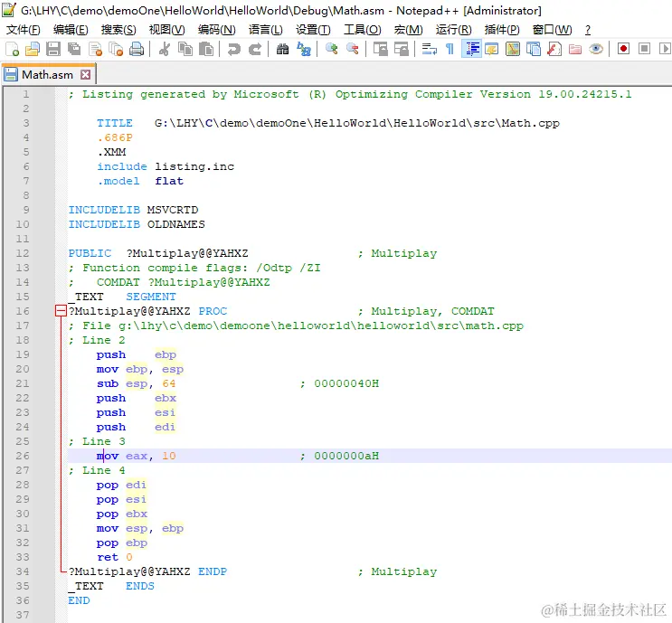672x623 pixels.
Task: Open the 插件(P) menu
Action: pyautogui.click(x=502, y=30)
